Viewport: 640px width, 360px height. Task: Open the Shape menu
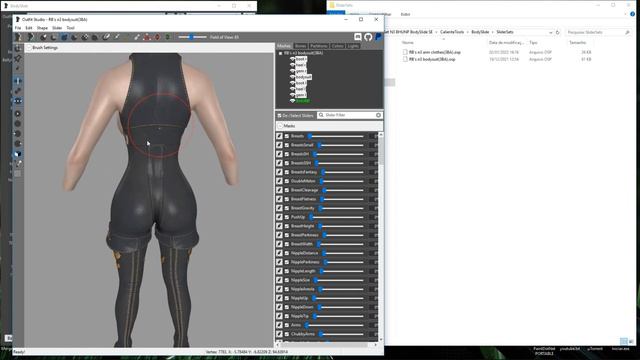42,28
